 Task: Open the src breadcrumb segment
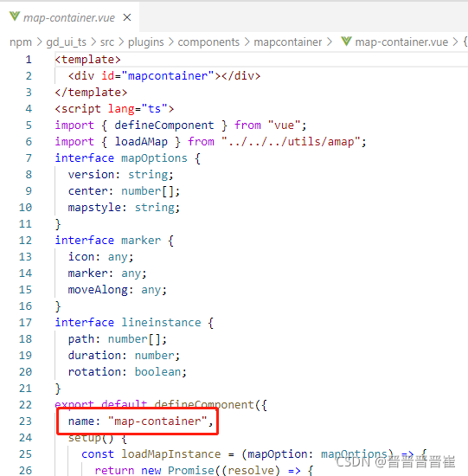point(107,42)
